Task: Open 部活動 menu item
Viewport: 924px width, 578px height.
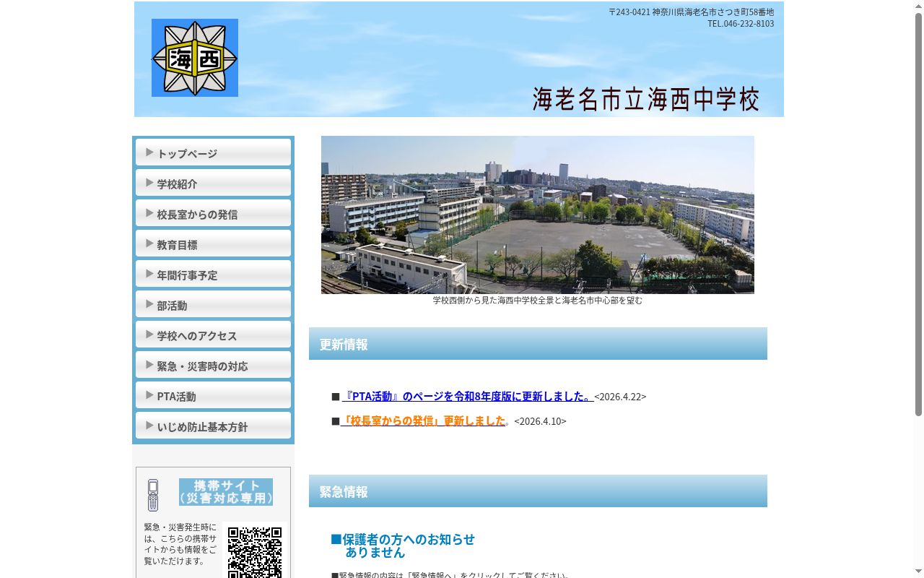Action: click(213, 304)
